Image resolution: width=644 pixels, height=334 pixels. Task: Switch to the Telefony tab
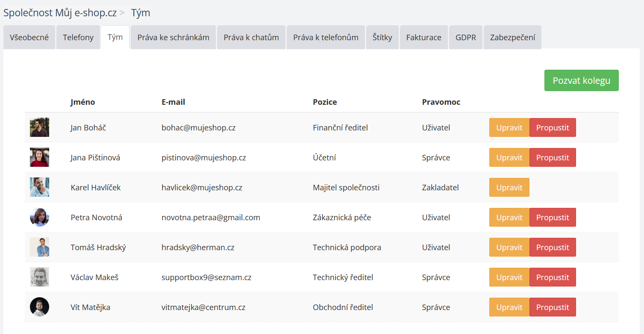click(x=78, y=37)
